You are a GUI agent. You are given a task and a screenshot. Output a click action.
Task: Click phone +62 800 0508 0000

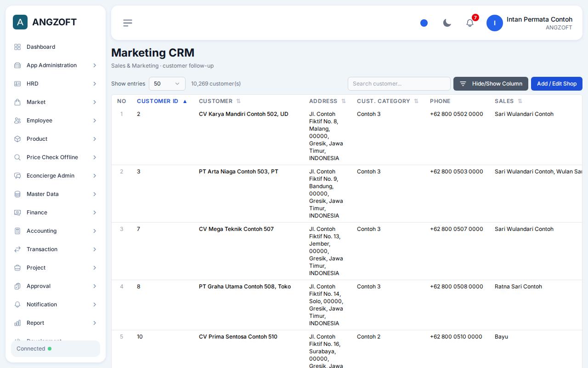(457, 287)
